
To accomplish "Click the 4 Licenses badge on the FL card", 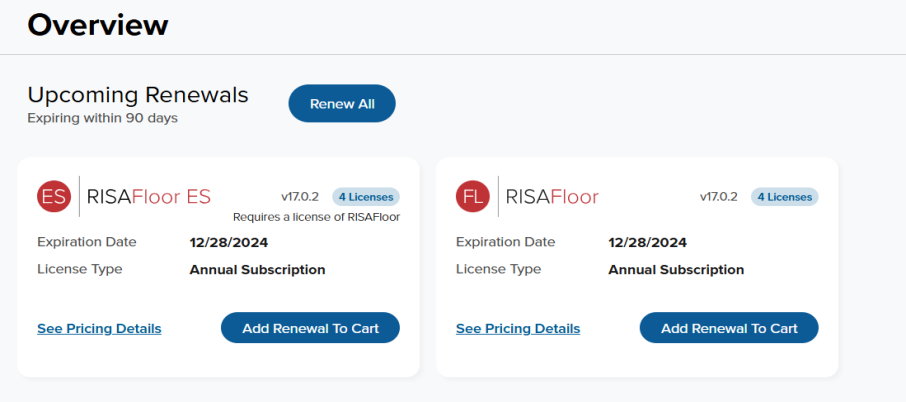I will (x=785, y=197).
